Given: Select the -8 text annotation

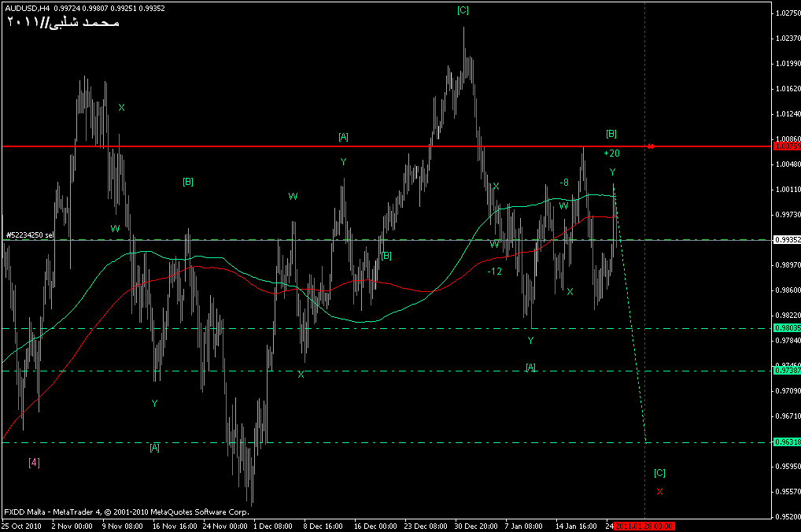Looking at the screenshot, I should click(x=563, y=183).
